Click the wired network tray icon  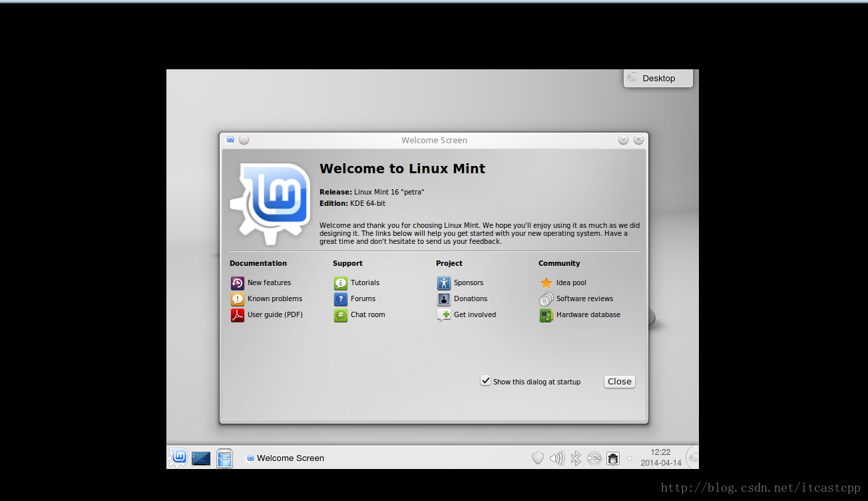coord(613,458)
